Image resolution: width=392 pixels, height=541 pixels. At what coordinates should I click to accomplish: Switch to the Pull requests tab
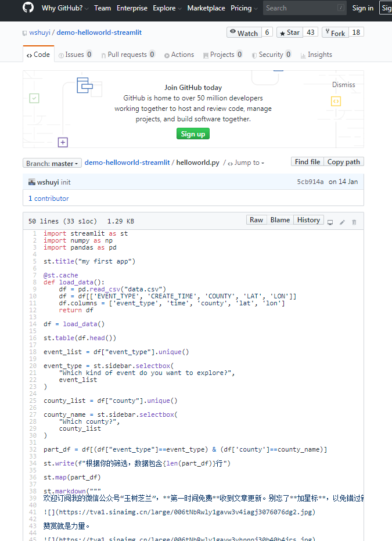(x=128, y=55)
